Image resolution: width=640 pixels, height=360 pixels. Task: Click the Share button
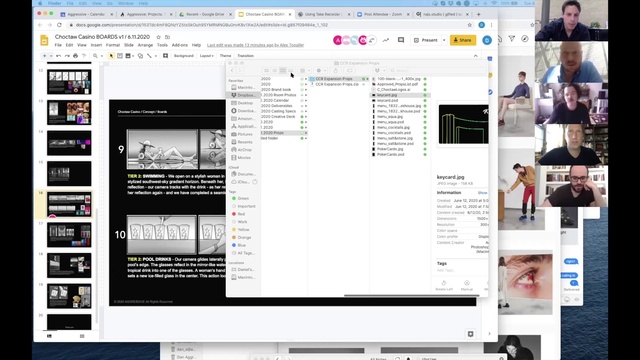coord(463,40)
